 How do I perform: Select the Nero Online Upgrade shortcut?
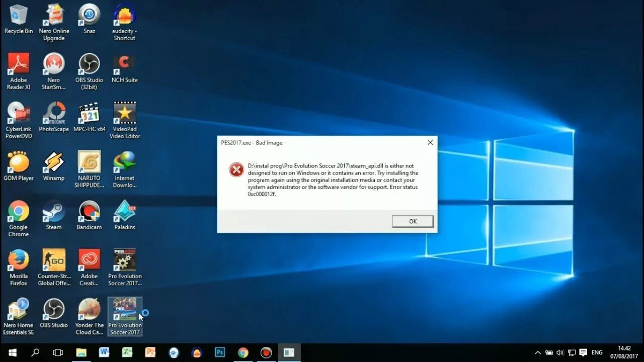pos(54,23)
